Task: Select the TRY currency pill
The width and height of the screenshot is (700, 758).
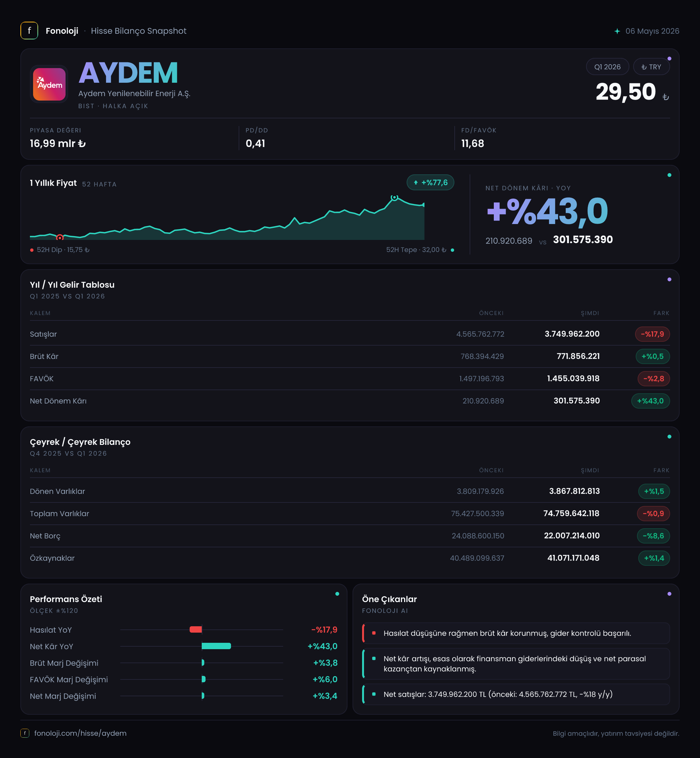Action: [x=651, y=67]
